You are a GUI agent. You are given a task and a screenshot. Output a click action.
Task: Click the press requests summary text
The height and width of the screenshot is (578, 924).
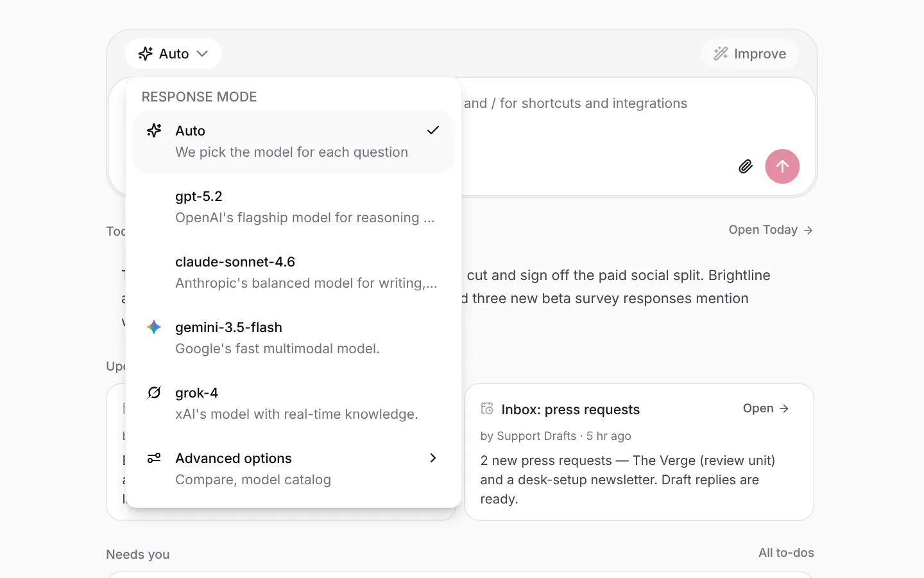(628, 480)
